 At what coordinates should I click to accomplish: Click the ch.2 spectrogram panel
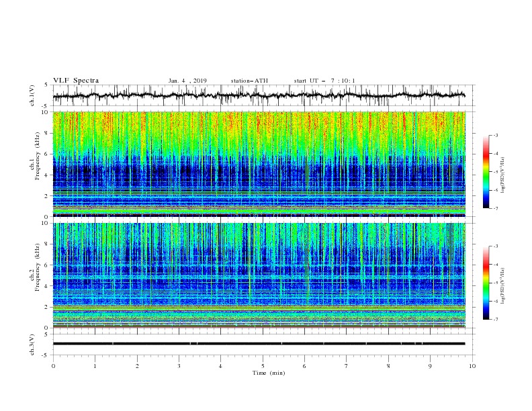pyautogui.click(x=259, y=275)
